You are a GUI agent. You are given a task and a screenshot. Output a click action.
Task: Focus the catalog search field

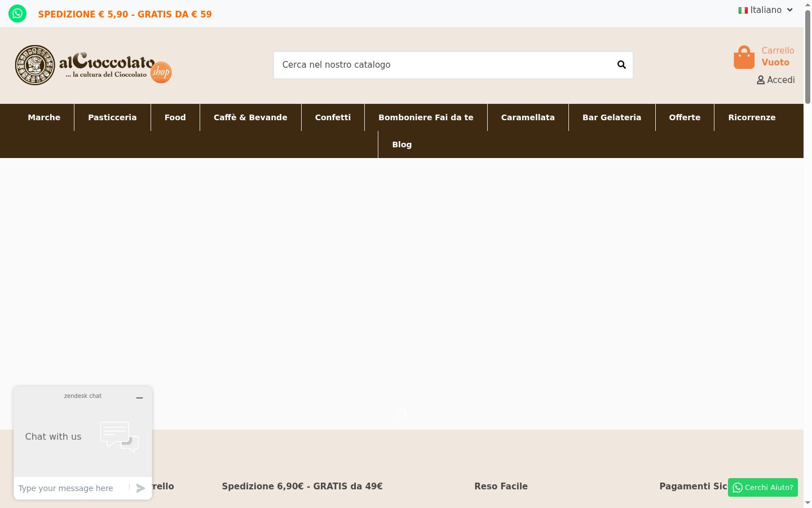coord(445,65)
